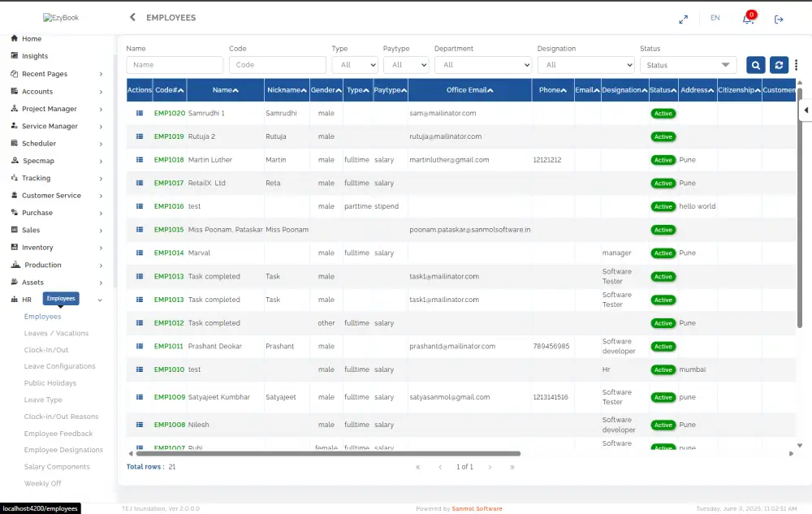Click the back arrow beside EMPLOYEES title

pyautogui.click(x=132, y=17)
